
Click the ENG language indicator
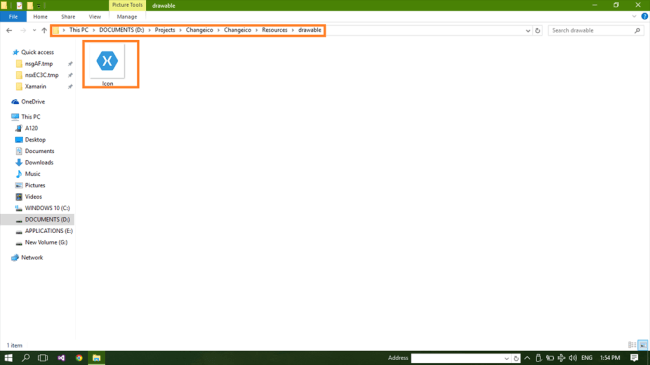click(587, 358)
